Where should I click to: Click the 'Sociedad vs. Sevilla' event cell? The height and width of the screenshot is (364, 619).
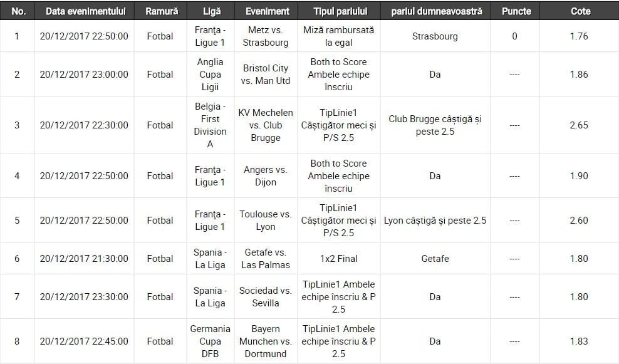tap(266, 297)
